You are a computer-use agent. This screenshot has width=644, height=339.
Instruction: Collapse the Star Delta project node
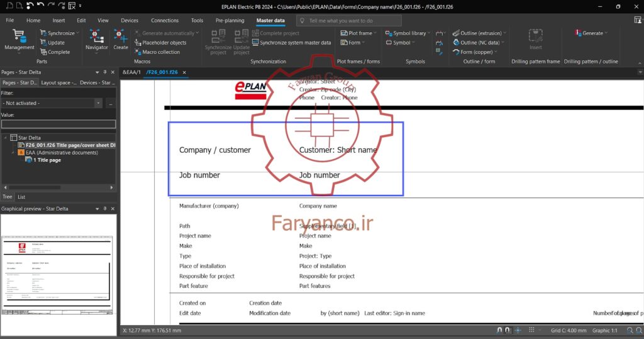pyautogui.click(x=5, y=138)
